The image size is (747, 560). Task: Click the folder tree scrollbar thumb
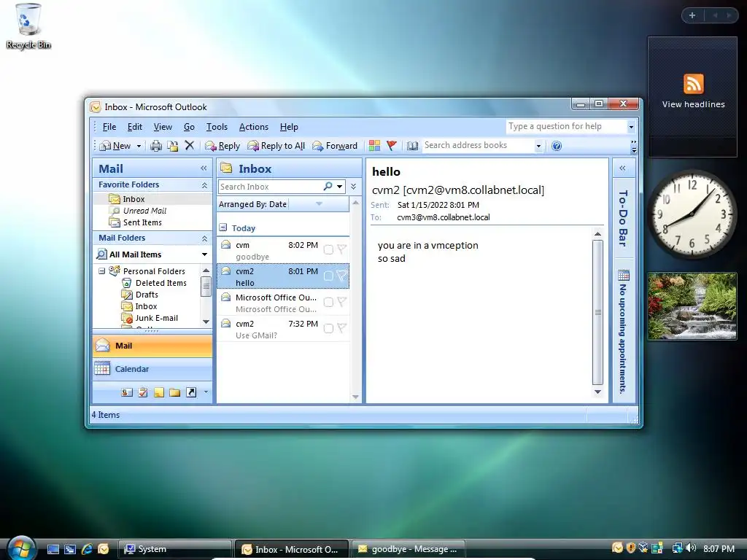[x=206, y=286]
